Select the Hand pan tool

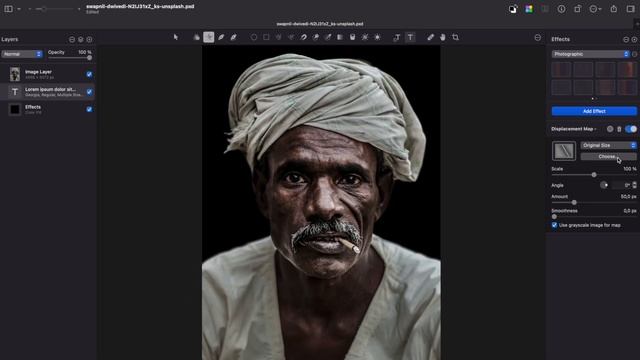(x=443, y=37)
